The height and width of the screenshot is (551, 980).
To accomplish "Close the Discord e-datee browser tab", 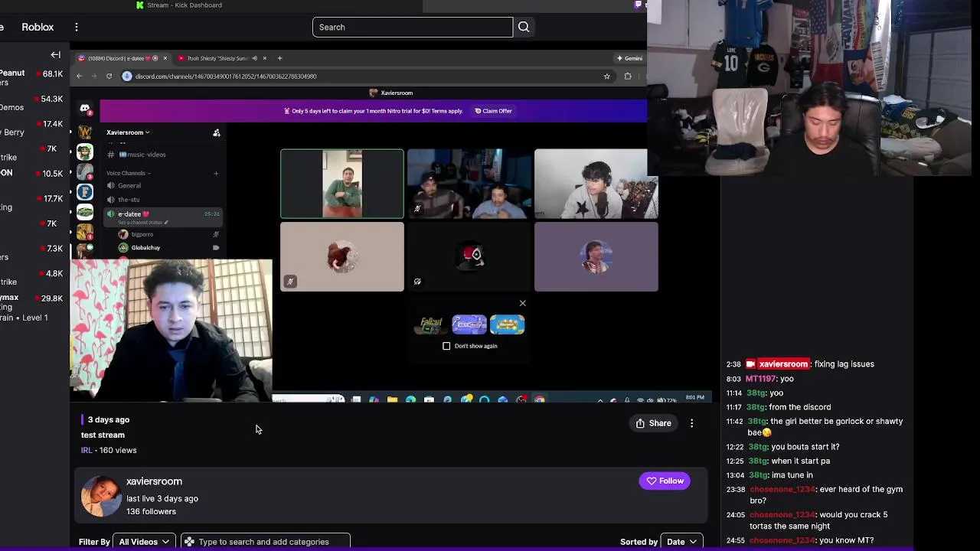I will [165, 58].
